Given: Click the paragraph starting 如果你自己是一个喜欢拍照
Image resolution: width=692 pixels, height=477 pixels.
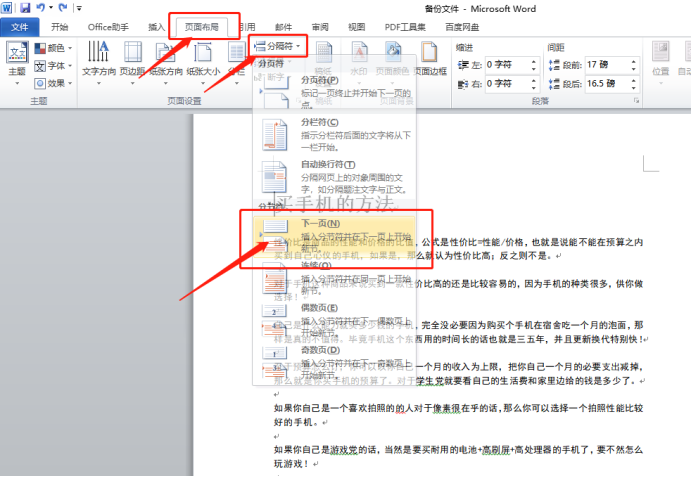Looking at the screenshot, I should tap(458, 415).
